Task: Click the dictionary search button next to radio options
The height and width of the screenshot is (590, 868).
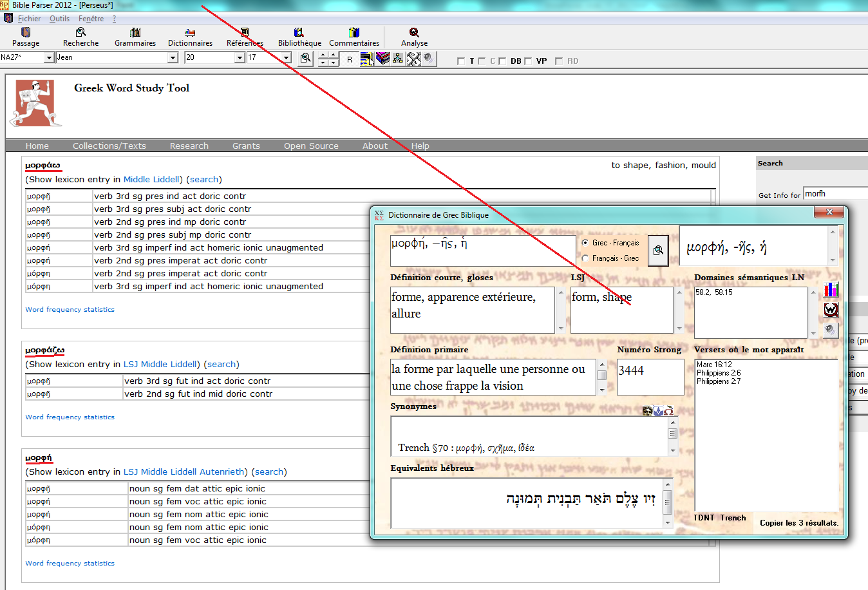Action: 658,251
